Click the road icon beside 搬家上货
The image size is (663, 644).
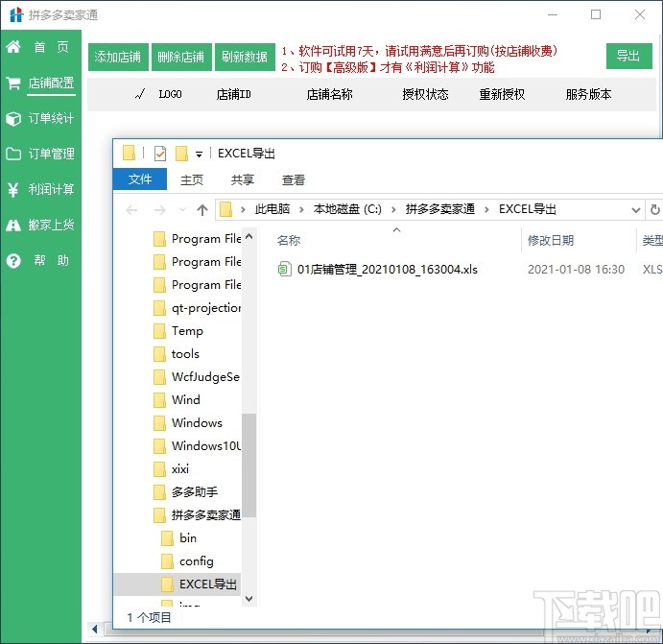point(13,226)
